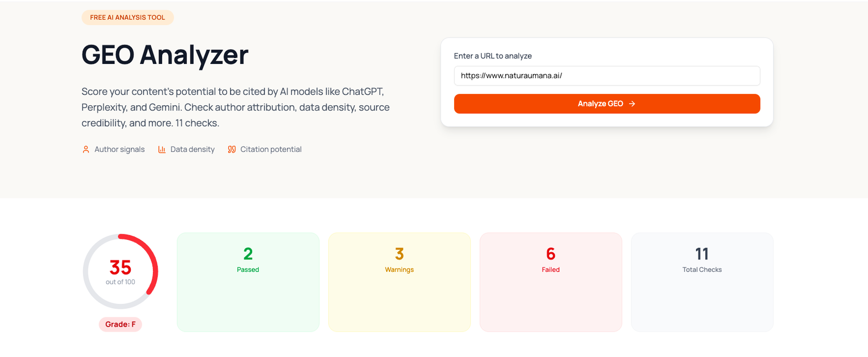Click the Citation potential label text
868x357 pixels.
[271, 149]
